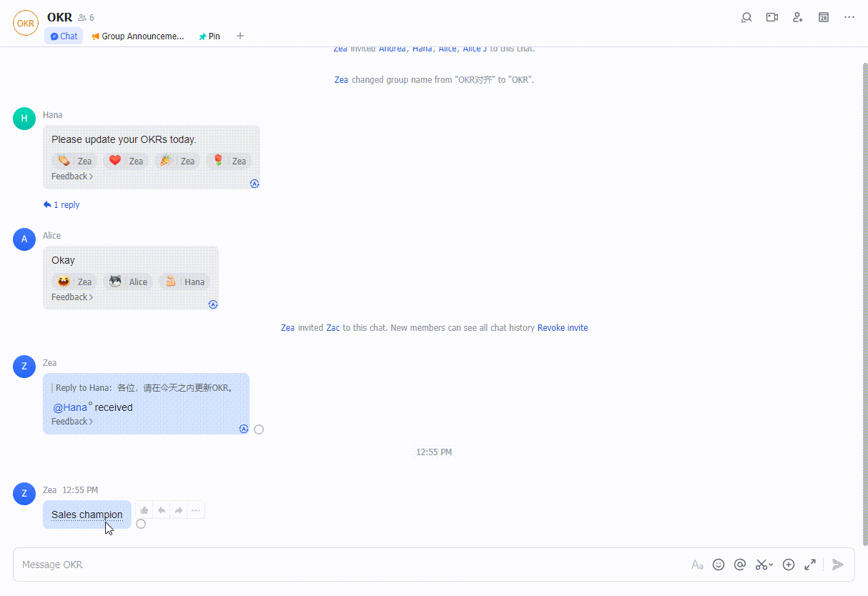
Task: Like the Sales champion message
Action: pyautogui.click(x=144, y=510)
